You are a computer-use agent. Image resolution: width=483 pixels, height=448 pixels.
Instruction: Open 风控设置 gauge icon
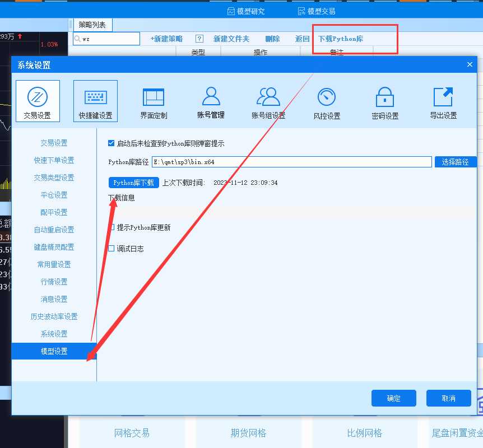pos(327,103)
